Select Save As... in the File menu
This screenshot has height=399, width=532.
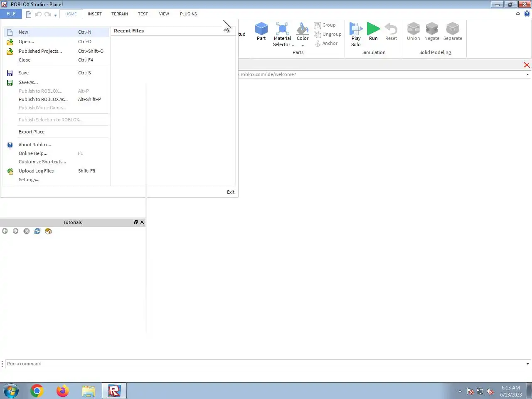coord(56,82)
